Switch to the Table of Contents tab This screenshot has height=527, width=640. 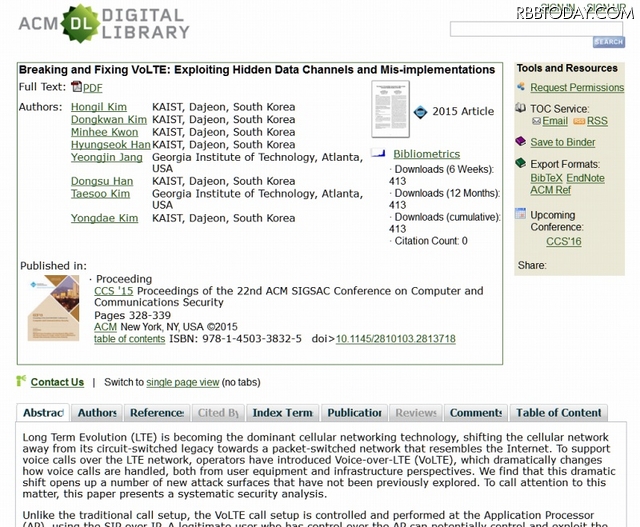point(558,413)
